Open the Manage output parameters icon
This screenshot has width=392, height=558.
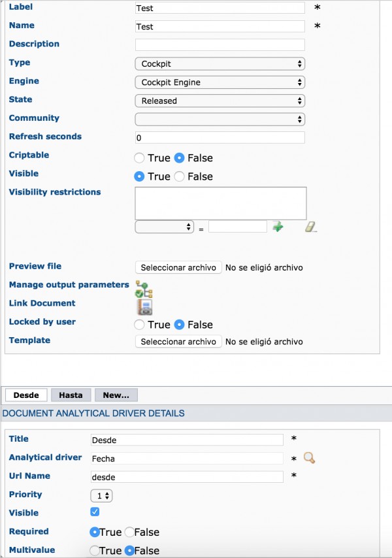144,289
